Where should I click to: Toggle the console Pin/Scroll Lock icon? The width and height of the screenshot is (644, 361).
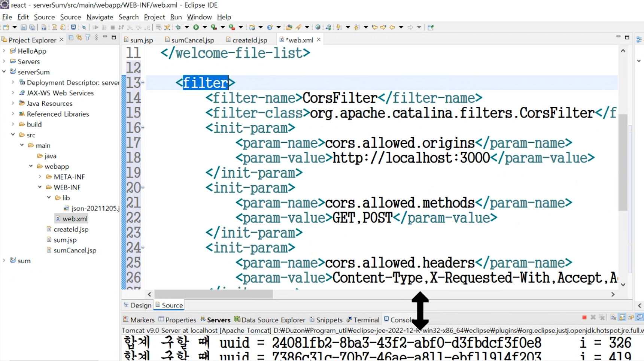pos(622,318)
